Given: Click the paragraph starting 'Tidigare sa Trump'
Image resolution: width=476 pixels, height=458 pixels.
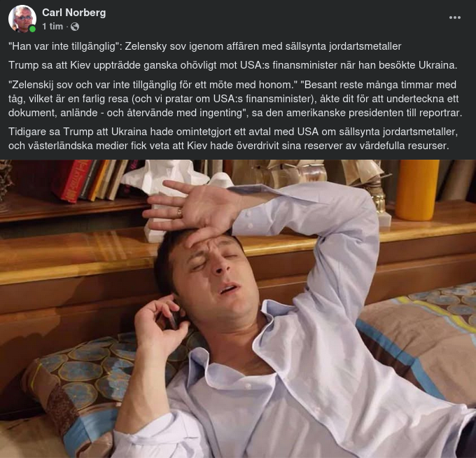Looking at the screenshot, I should pos(233,139).
